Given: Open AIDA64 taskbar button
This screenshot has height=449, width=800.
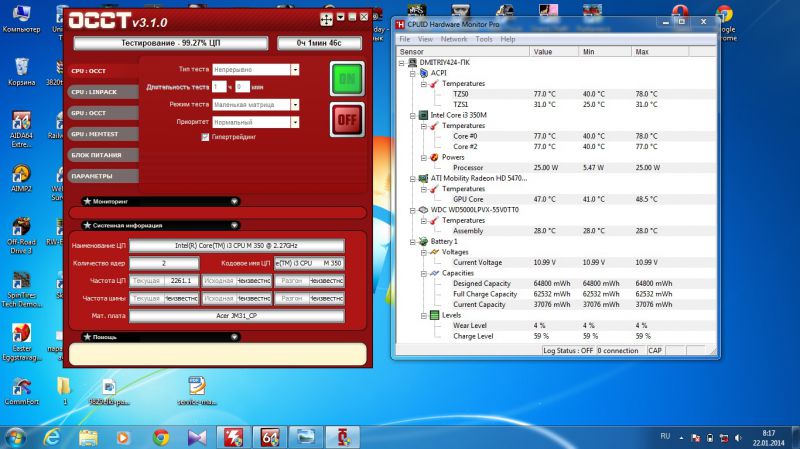Looking at the screenshot, I should tap(270, 438).
